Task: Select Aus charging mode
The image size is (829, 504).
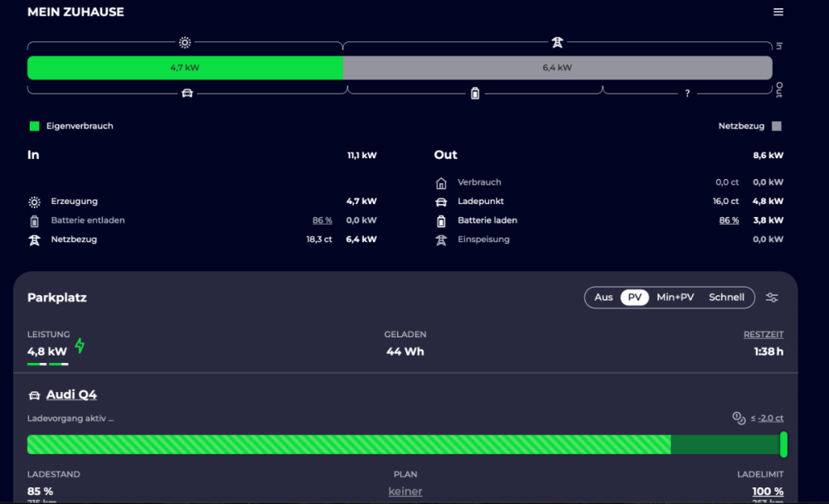Action: (x=604, y=298)
